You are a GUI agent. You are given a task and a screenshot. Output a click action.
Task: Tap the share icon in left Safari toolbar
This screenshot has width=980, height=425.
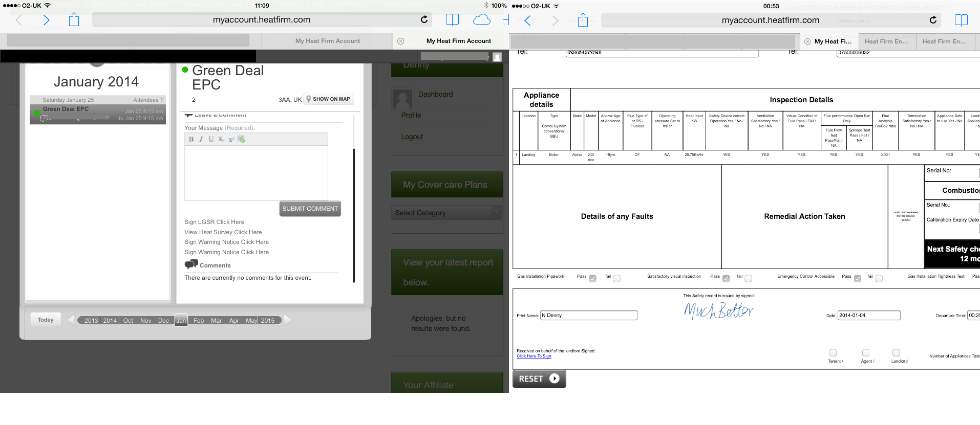pyautogui.click(x=74, y=20)
